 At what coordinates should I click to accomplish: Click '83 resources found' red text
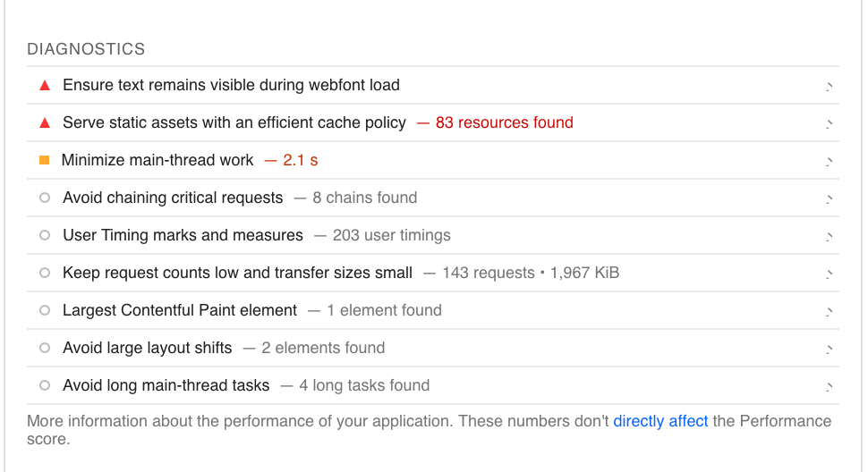click(505, 122)
